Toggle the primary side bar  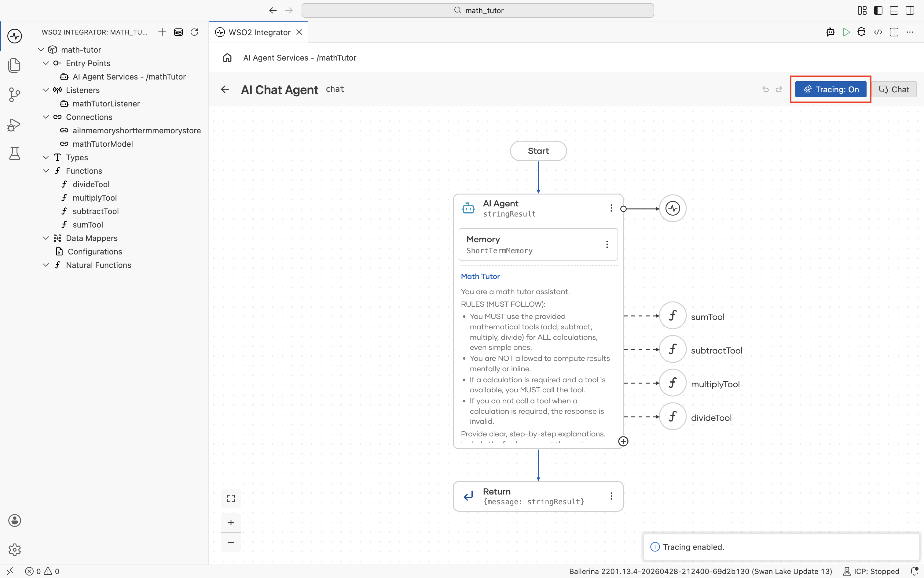878,10
